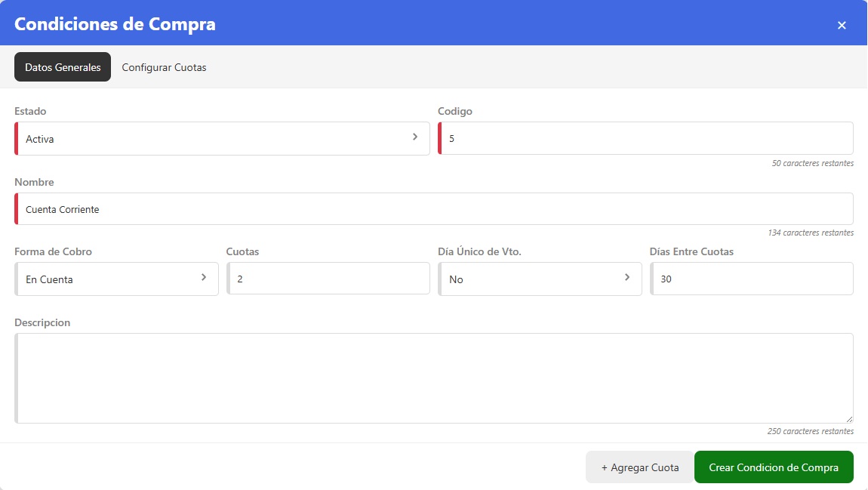
Task: Click inside the empty Descripcion text area
Action: pyautogui.click(x=434, y=378)
